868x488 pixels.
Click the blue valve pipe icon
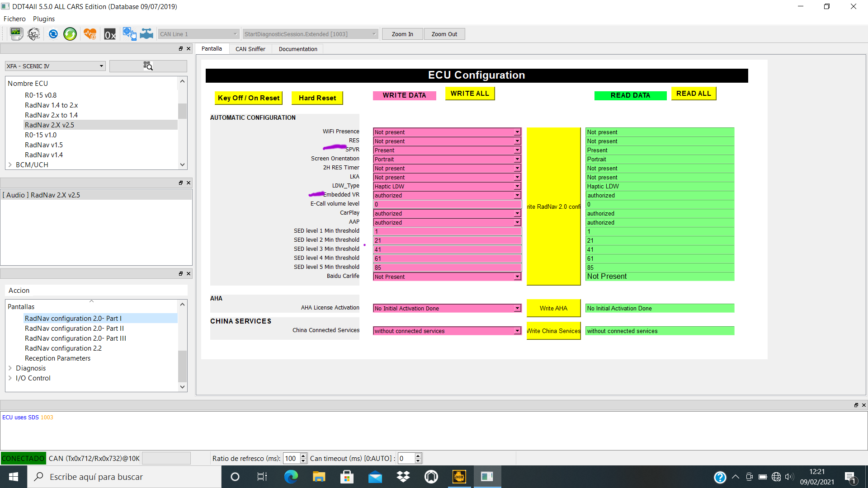click(x=146, y=34)
